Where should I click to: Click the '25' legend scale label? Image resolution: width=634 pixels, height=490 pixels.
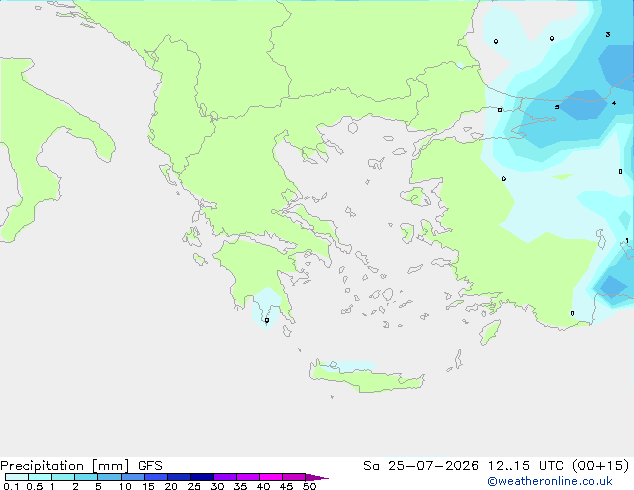point(194,486)
